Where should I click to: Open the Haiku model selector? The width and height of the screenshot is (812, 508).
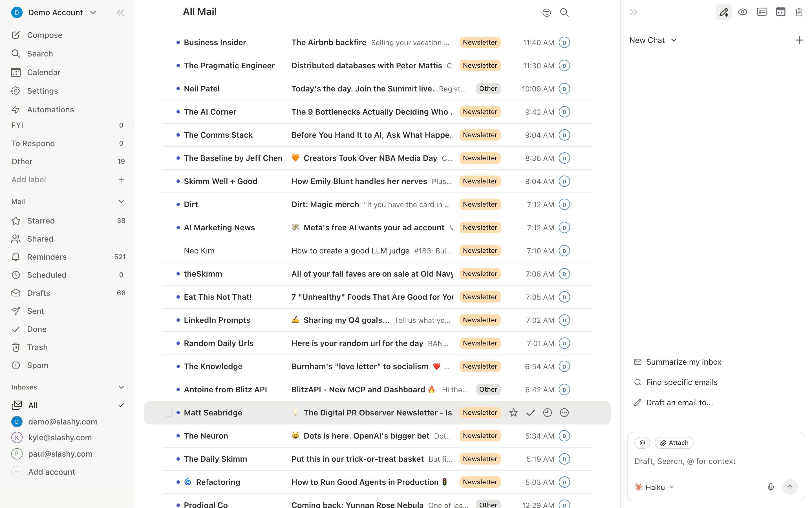coord(654,487)
